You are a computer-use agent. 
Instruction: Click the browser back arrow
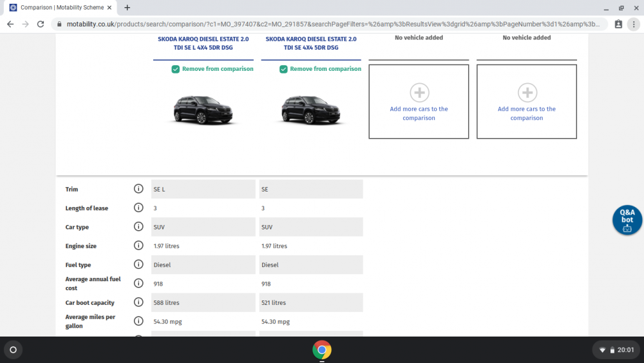[x=10, y=25]
